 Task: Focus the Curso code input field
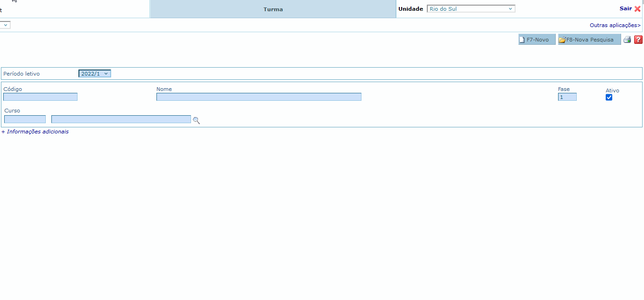click(x=25, y=119)
